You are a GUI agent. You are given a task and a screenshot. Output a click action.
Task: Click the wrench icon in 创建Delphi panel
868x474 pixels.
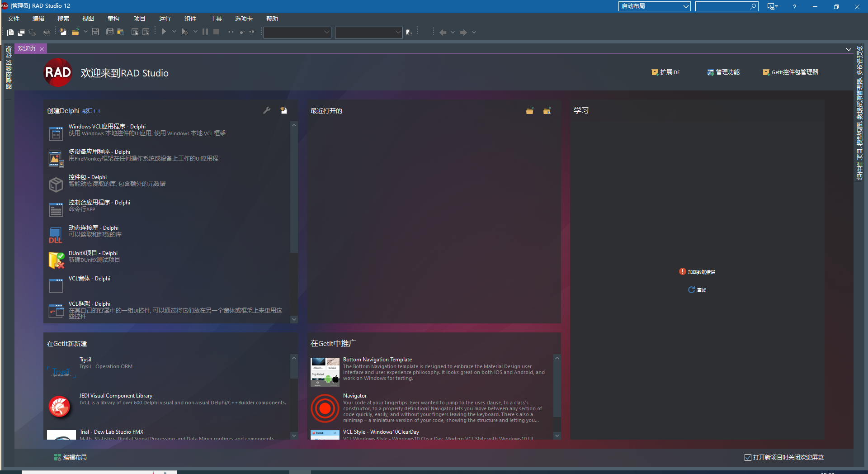click(x=267, y=110)
